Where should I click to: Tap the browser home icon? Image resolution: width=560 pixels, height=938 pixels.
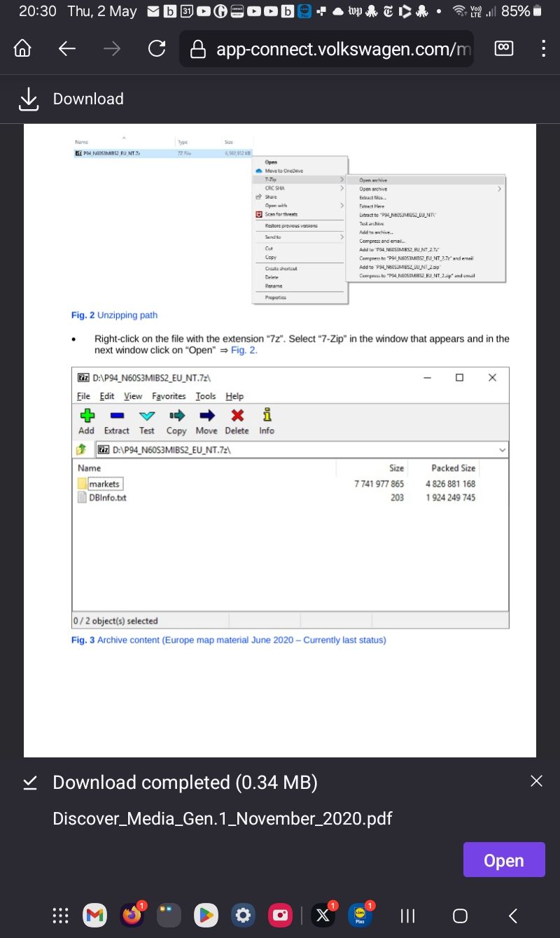pyautogui.click(x=23, y=48)
